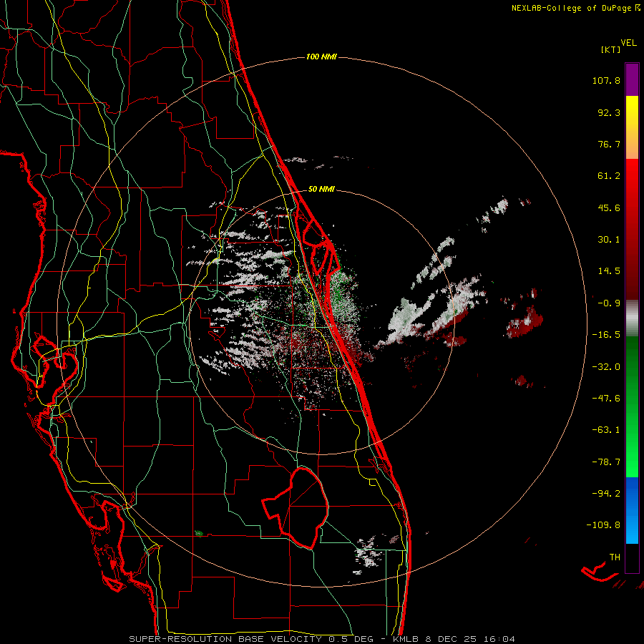Pick the bright red segment near 61.2

pyautogui.click(x=632, y=177)
